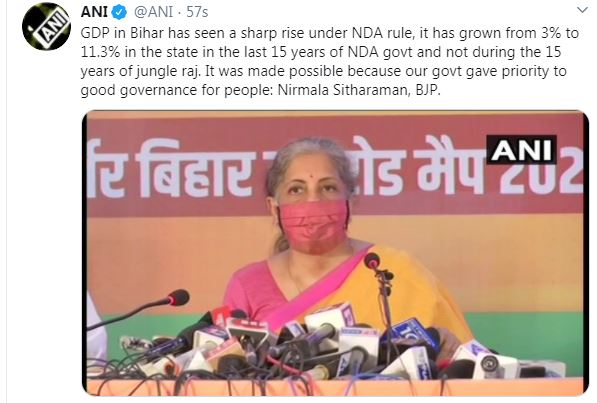The width and height of the screenshot is (597, 403).
Task: Open the tweet text about Bihar GDP
Action: click(329, 61)
